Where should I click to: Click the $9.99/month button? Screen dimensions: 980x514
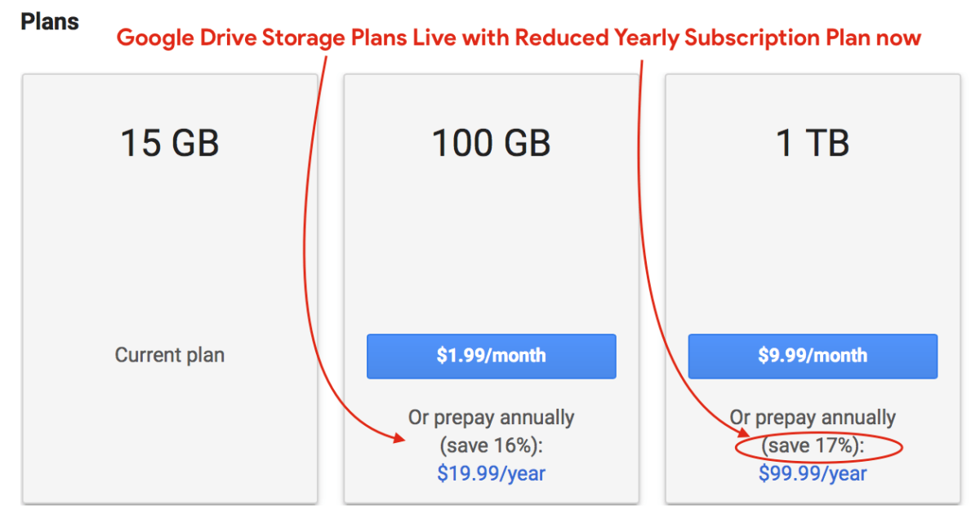[813, 356]
